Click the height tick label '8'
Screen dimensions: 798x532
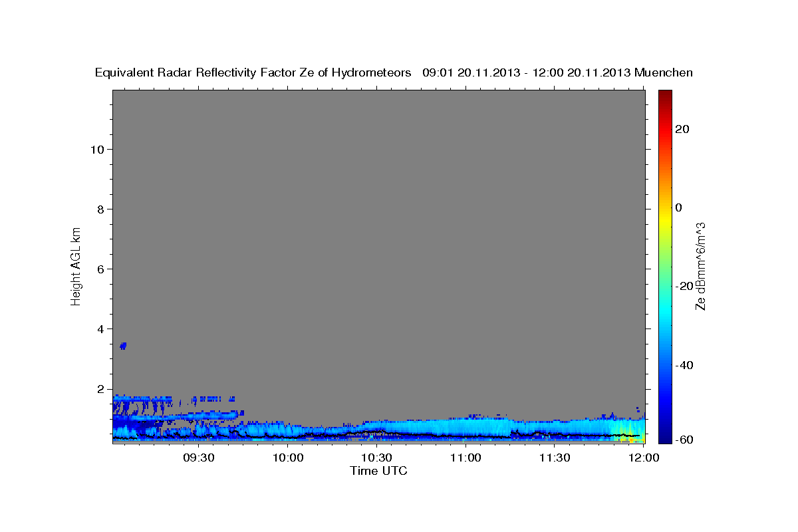100,209
